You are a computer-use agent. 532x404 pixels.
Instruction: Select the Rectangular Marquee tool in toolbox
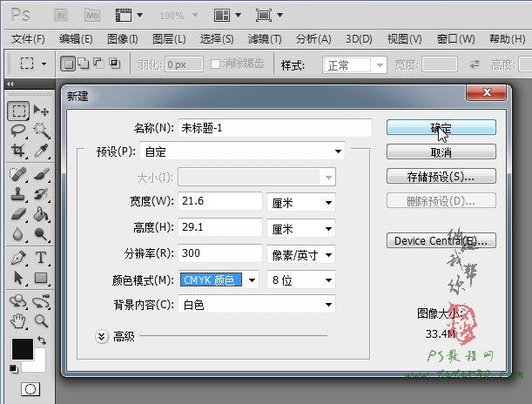(x=18, y=111)
